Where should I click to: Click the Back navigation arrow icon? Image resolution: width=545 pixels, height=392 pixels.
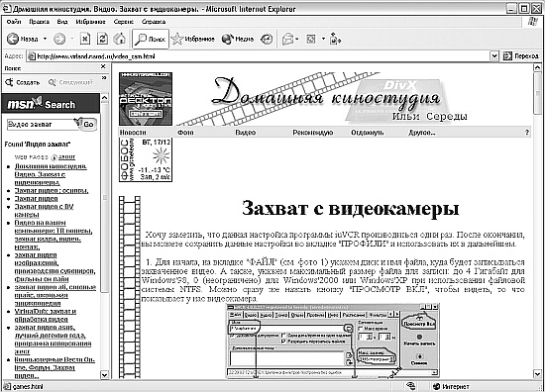(13, 39)
